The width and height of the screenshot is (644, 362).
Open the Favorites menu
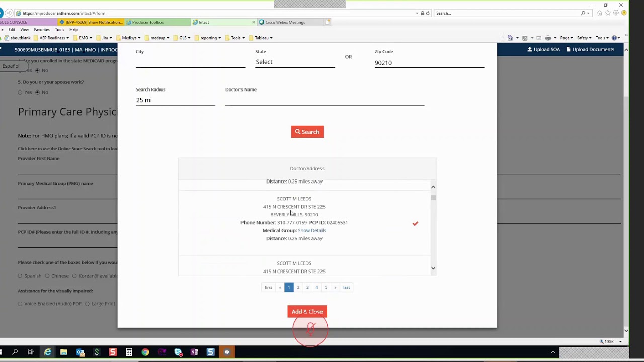coord(42,30)
